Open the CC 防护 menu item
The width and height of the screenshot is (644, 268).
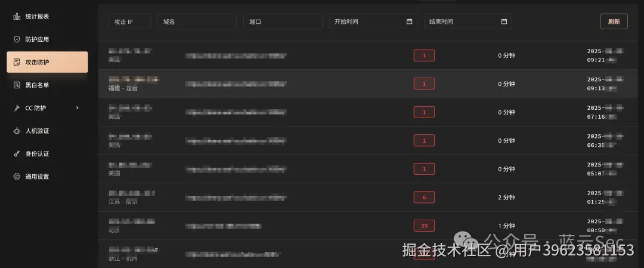coord(47,108)
